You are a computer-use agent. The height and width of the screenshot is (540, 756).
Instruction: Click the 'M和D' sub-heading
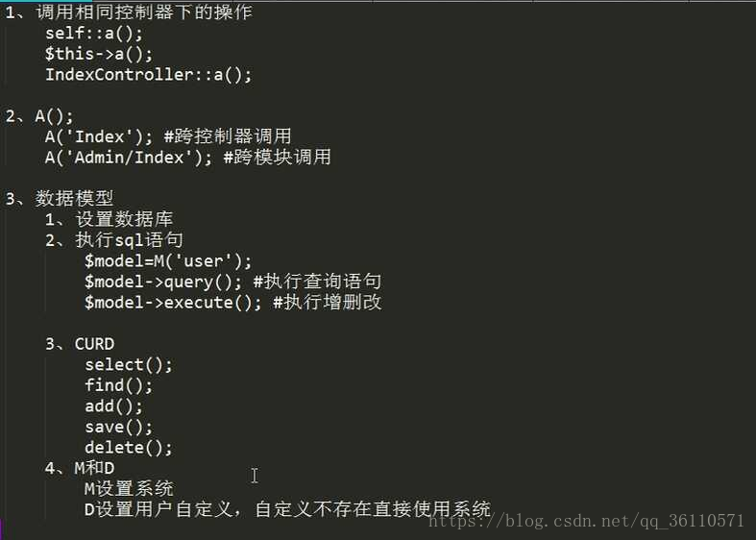coord(94,468)
